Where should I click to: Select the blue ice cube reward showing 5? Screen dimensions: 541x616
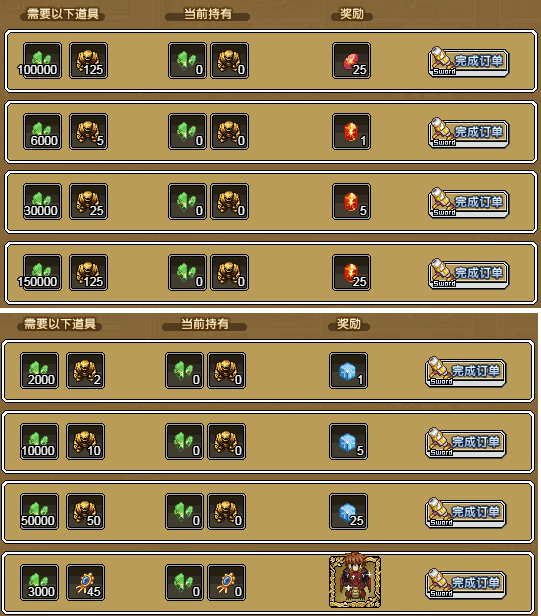348,442
